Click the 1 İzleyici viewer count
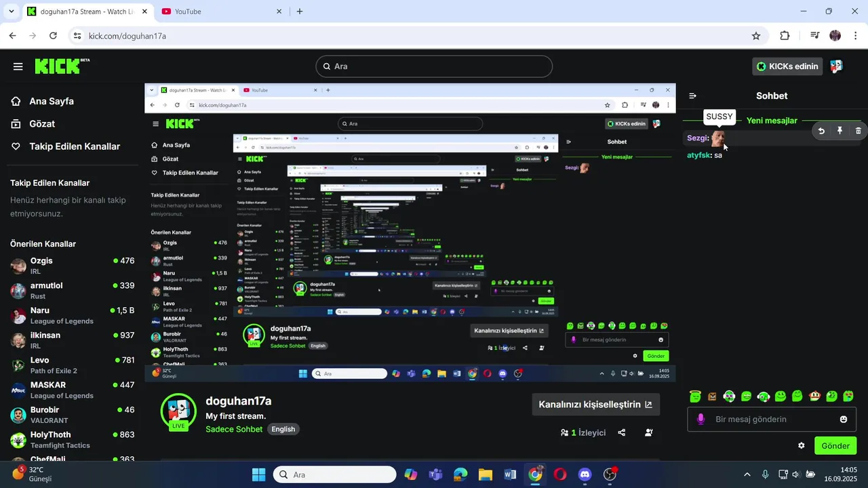 [583, 432]
